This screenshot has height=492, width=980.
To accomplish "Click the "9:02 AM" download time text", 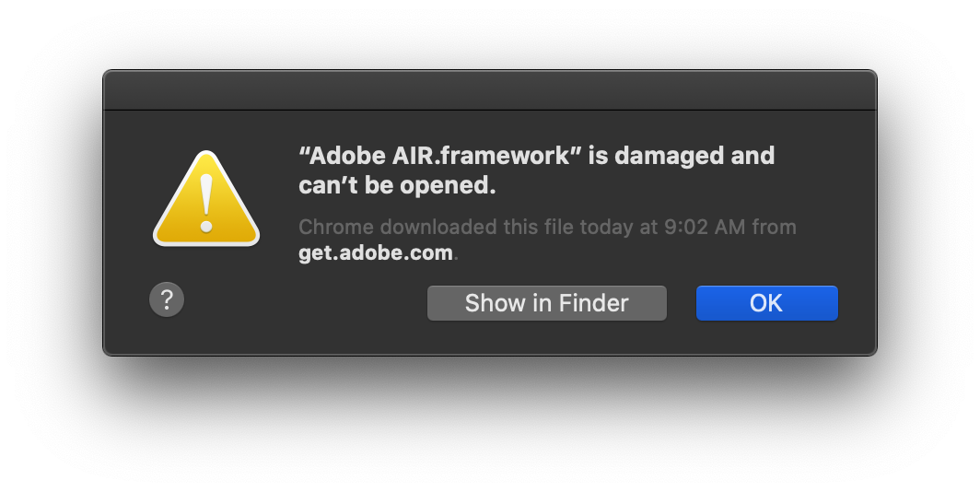I will (705, 227).
